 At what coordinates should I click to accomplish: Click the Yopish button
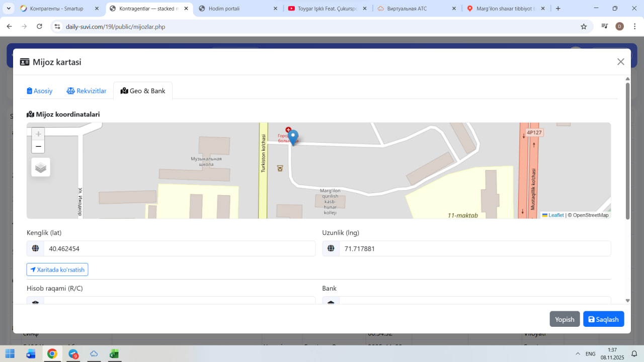tap(565, 319)
